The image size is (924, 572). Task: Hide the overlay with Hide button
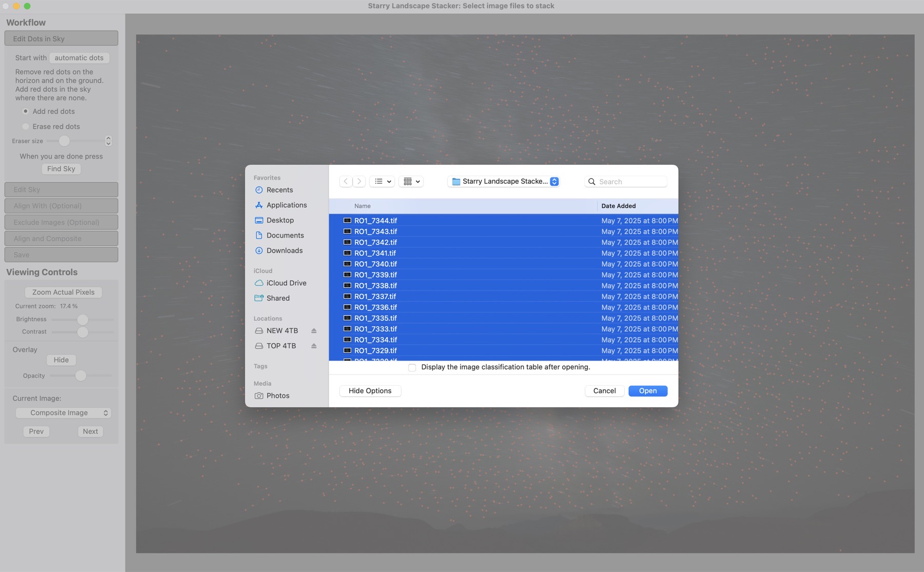pos(61,360)
